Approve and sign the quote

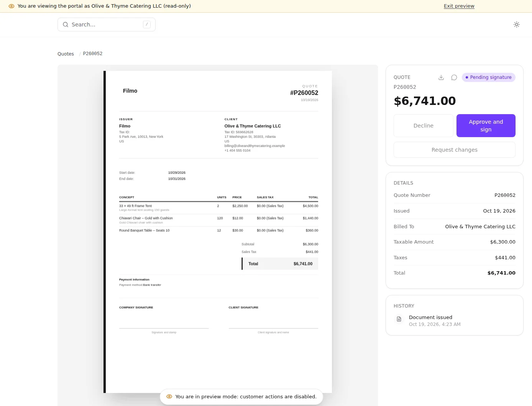(x=486, y=126)
